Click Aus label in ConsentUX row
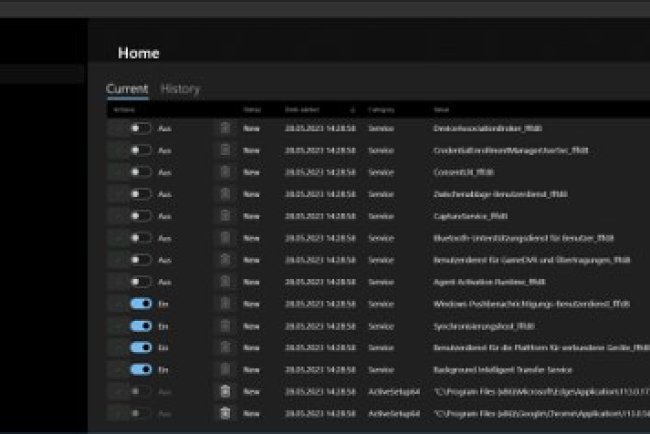Viewport: 650px width, 434px height. (x=165, y=172)
